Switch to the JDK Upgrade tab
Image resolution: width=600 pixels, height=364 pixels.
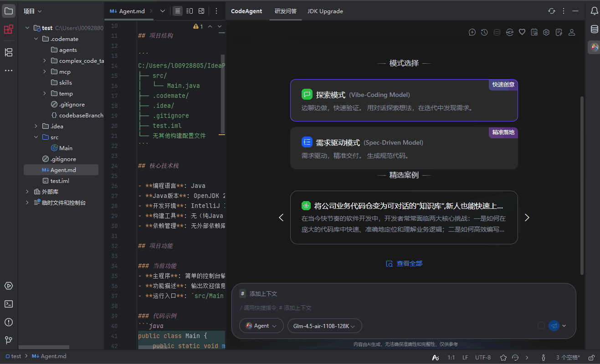(x=325, y=11)
